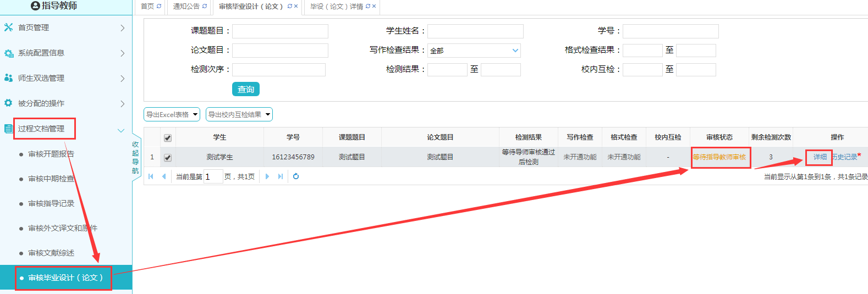
Task: Go to the previous page arrow
Action: click(x=164, y=176)
